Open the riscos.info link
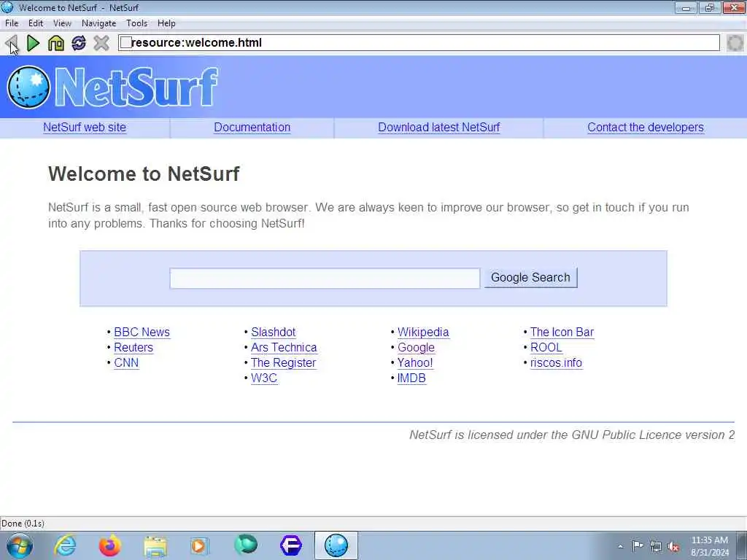747x560 pixels. pos(556,362)
